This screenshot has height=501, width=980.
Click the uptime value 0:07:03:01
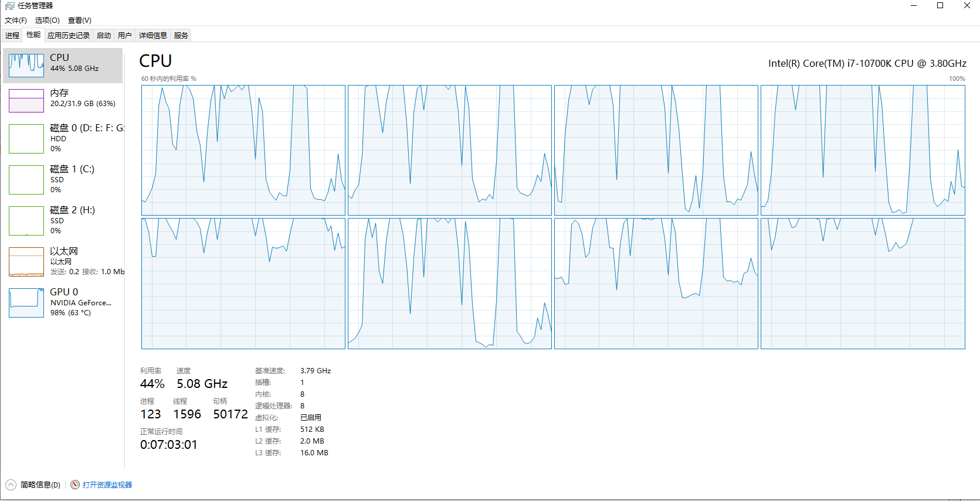click(169, 445)
